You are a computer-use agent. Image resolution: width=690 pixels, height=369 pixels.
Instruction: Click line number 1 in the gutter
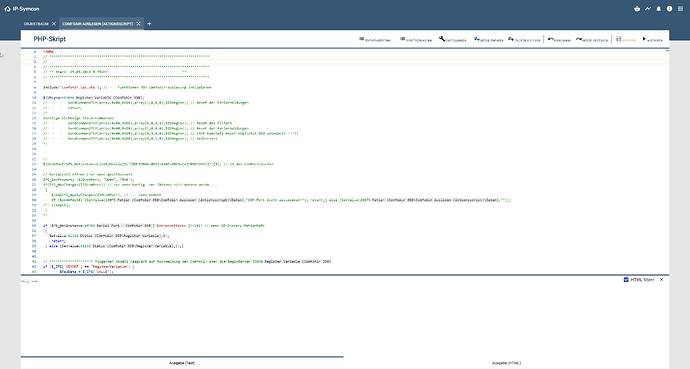[x=35, y=51]
